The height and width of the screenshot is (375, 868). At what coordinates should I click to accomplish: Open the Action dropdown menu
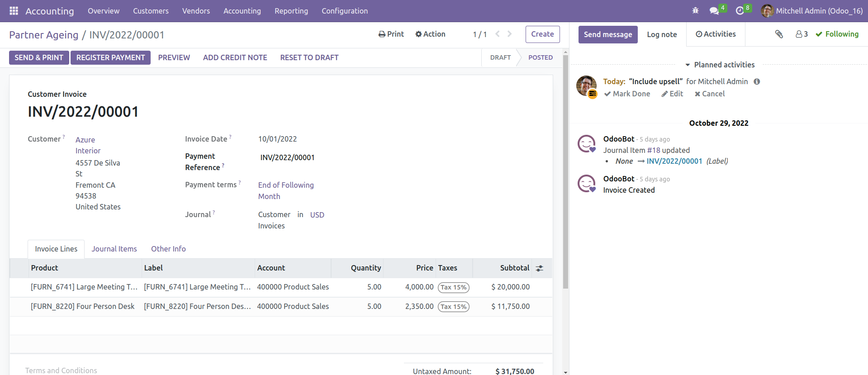(430, 34)
